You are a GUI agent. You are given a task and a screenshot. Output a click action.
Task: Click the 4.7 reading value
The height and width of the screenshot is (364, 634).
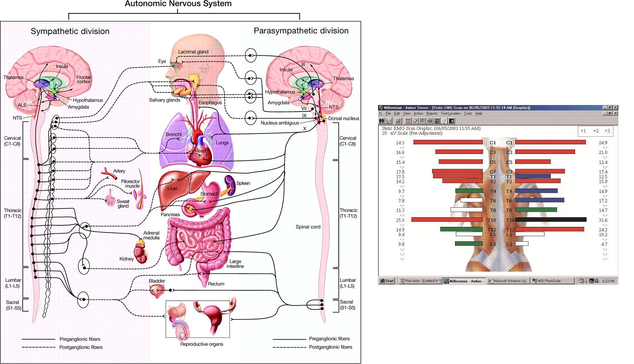[604, 244]
